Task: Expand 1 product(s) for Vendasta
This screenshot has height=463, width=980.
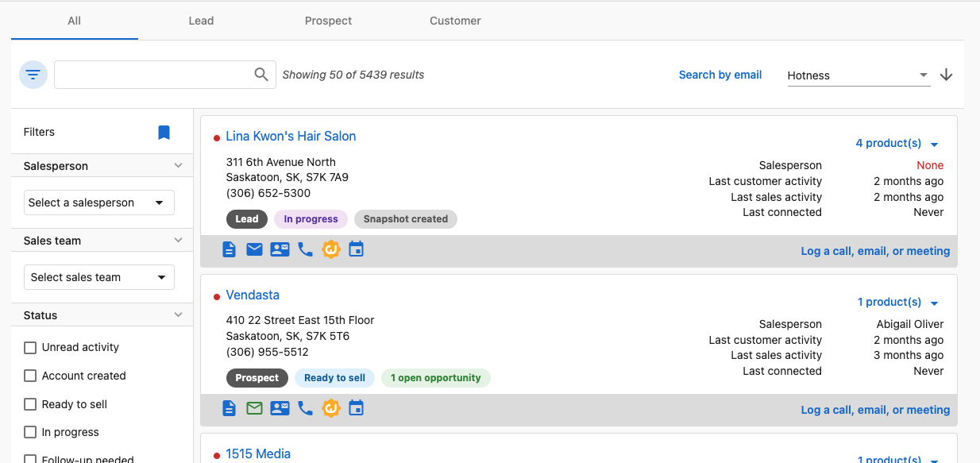Action: [x=897, y=303]
